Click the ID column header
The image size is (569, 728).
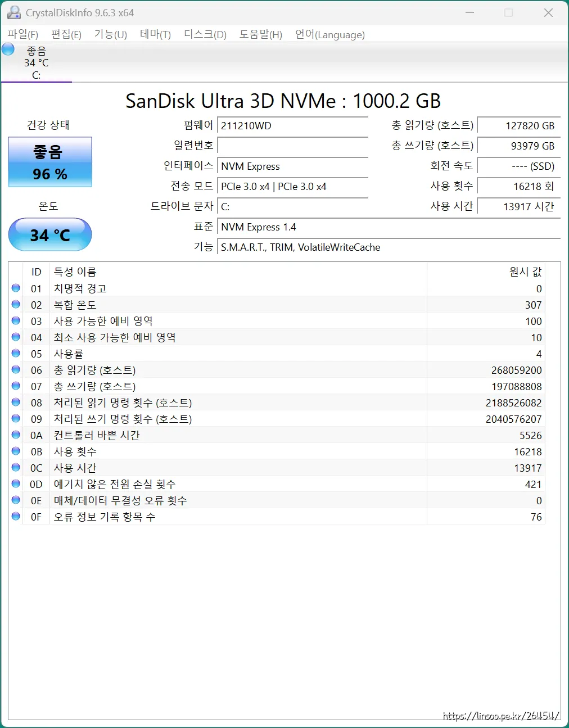pos(36,272)
